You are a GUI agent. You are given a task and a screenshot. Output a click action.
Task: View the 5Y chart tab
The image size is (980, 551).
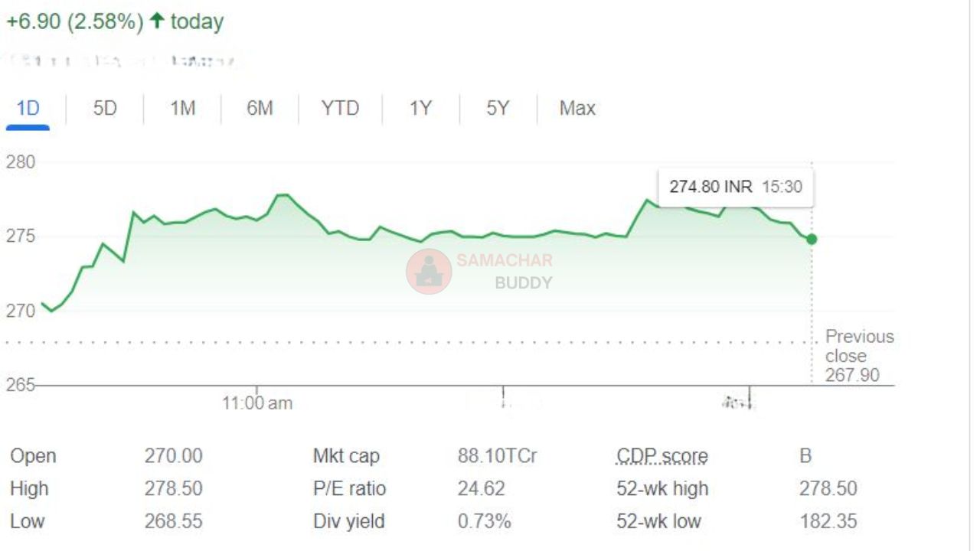tap(498, 109)
